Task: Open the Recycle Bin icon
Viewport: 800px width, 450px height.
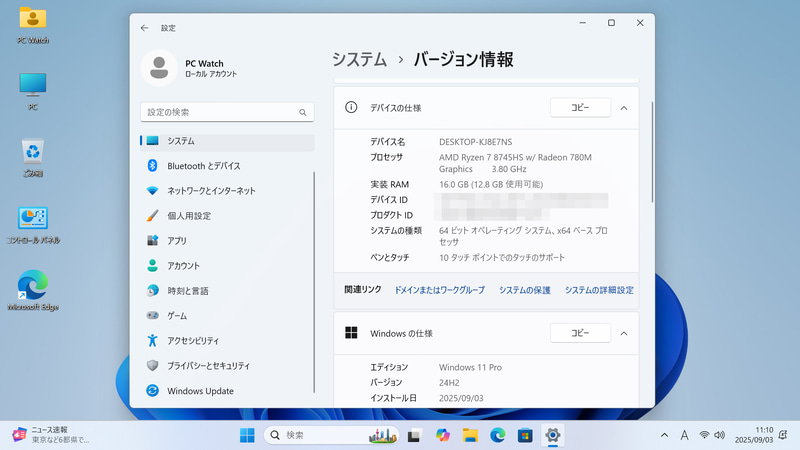Action: pos(33,158)
